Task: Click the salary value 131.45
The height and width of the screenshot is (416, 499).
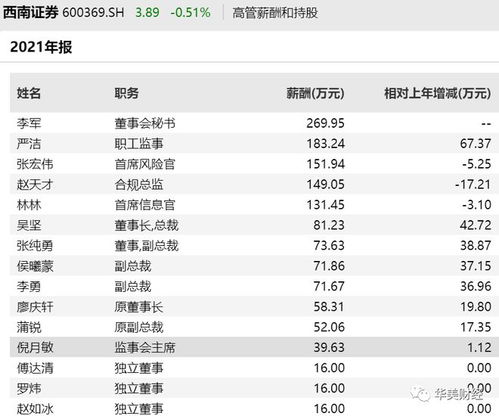Action: pos(325,205)
